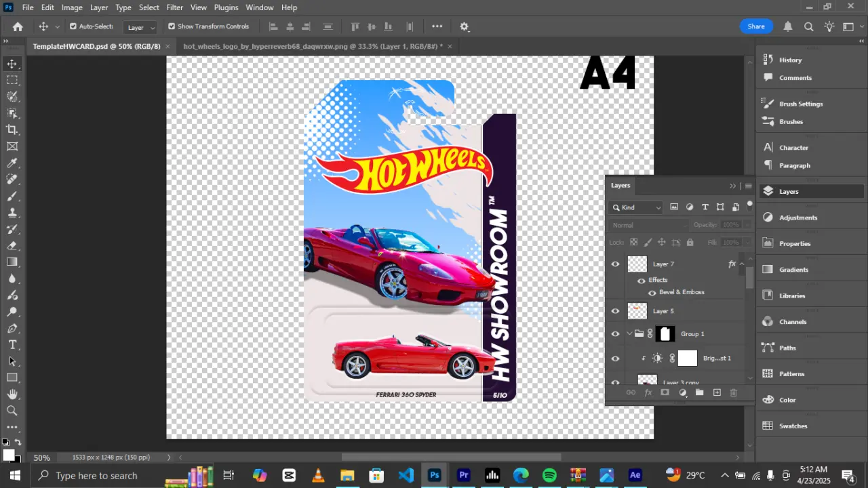Viewport: 868px width, 488px height.
Task: Open the Plugins menu
Action: [x=226, y=7]
